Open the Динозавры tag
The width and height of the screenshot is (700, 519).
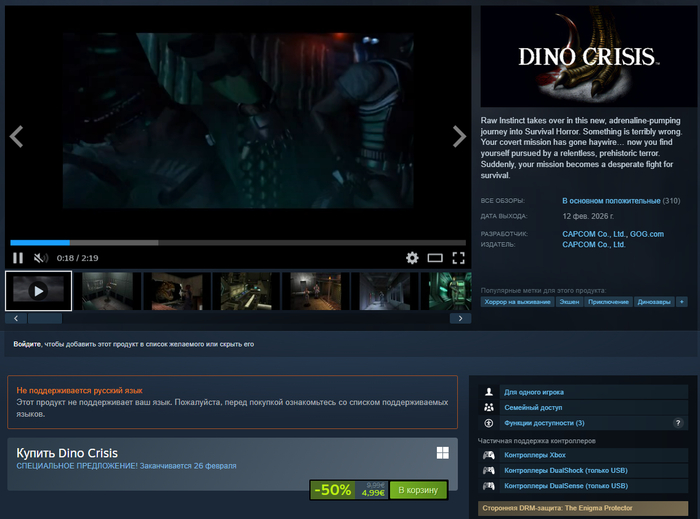point(655,301)
